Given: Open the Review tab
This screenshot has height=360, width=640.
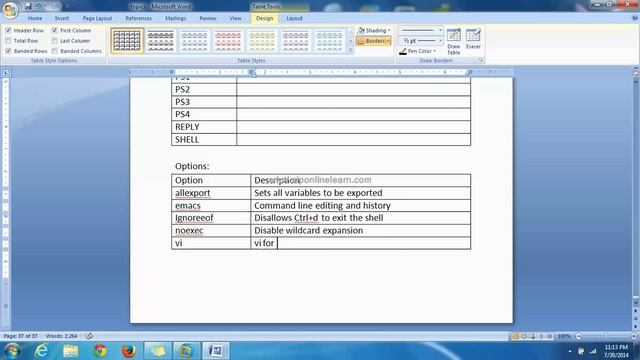Looking at the screenshot, I should tap(208, 18).
